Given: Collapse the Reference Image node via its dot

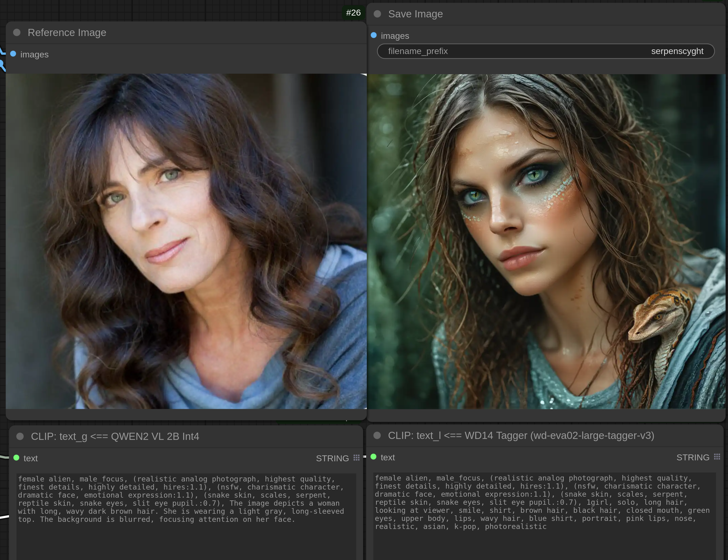Looking at the screenshot, I should pos(17,32).
